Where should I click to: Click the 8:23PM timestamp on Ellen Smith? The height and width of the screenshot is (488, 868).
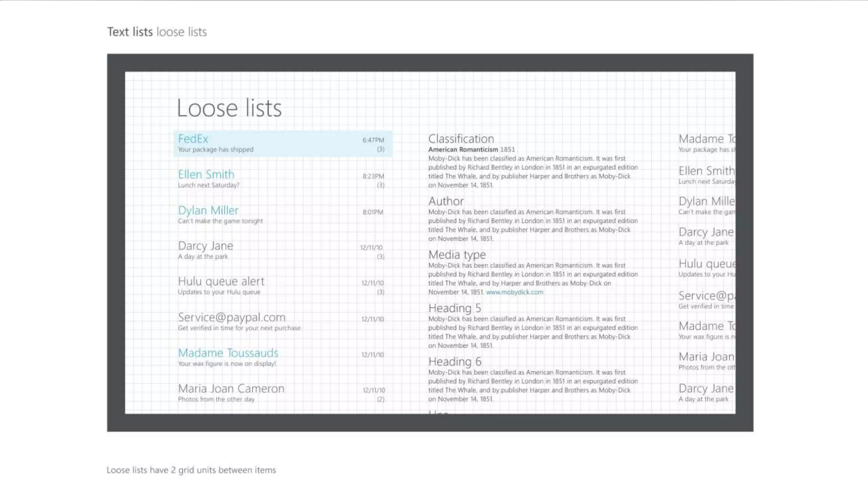point(373,176)
